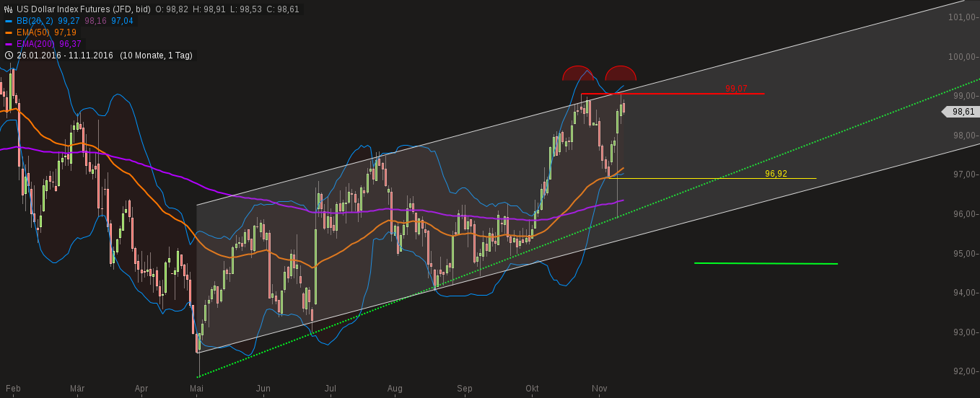This screenshot has height=398, width=980.
Task: Click the Mai label on time axis
Action: [196, 389]
